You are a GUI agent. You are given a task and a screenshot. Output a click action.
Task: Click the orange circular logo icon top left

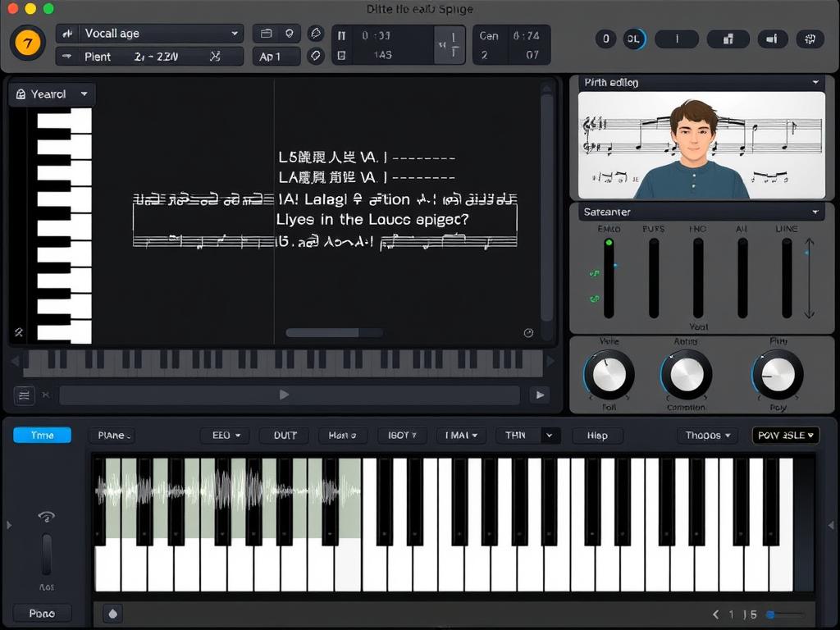point(27,42)
